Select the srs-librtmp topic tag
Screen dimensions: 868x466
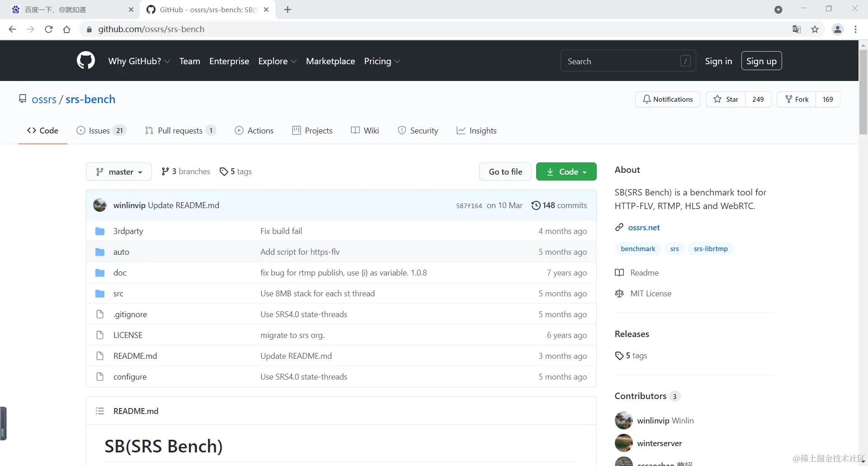click(x=711, y=249)
